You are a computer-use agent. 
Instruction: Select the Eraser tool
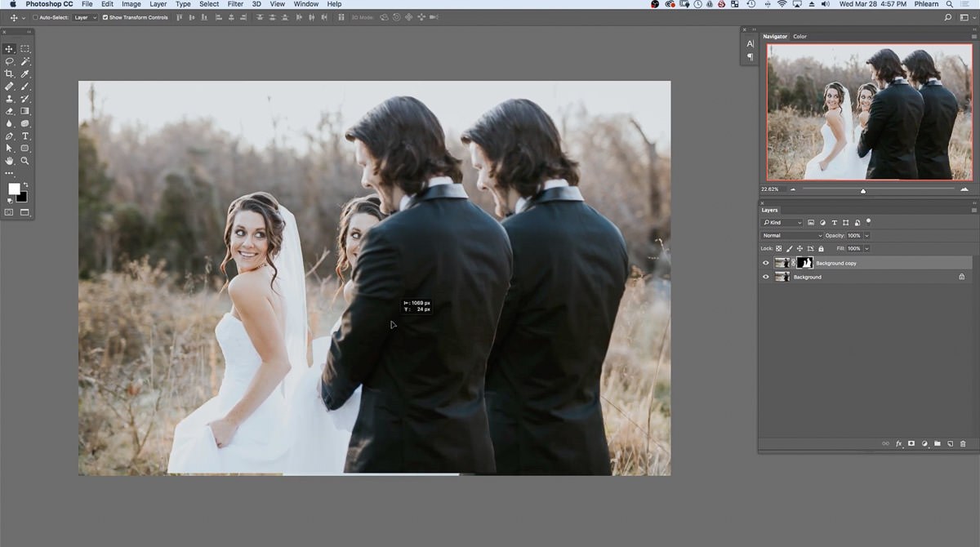point(10,111)
